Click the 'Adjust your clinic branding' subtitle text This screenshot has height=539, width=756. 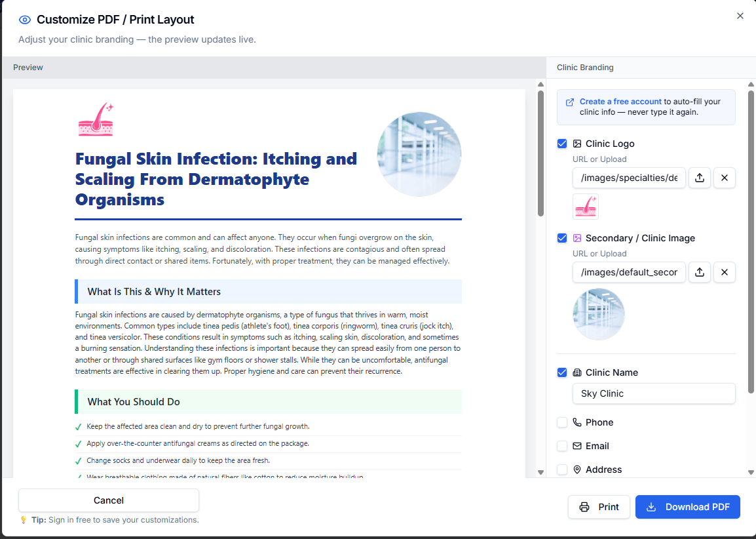137,39
